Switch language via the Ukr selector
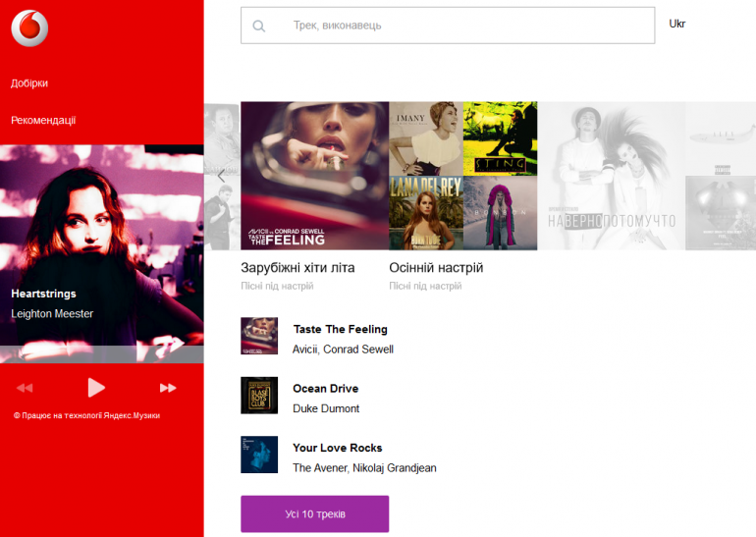The height and width of the screenshot is (537, 756). pos(676,24)
